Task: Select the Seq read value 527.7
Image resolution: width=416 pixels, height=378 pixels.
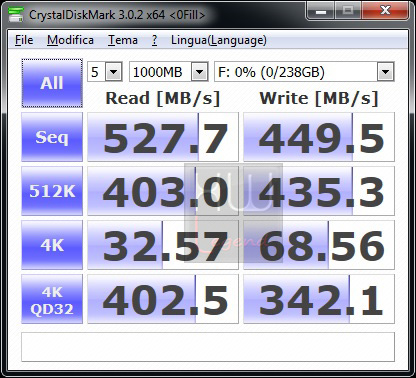Action: point(163,137)
